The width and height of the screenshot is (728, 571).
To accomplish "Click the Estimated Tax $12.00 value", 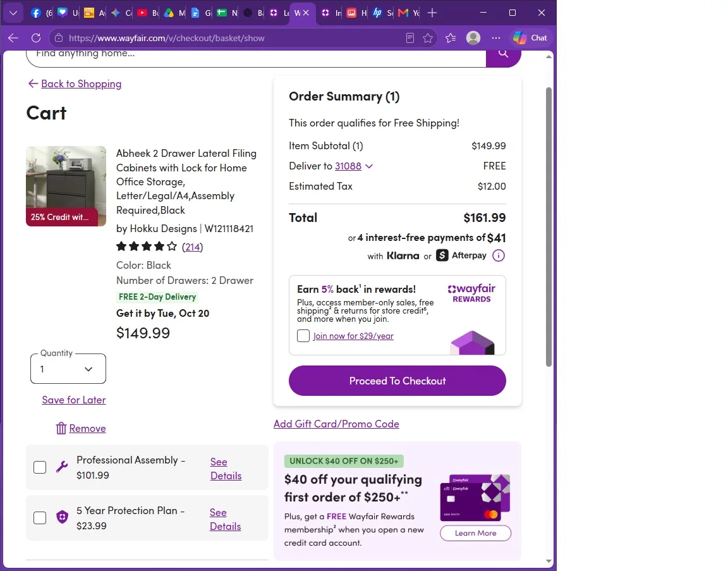I will pos(492,187).
